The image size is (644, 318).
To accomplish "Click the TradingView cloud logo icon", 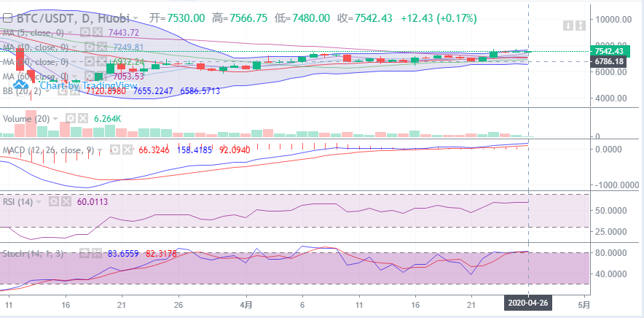I will pos(20,85).
